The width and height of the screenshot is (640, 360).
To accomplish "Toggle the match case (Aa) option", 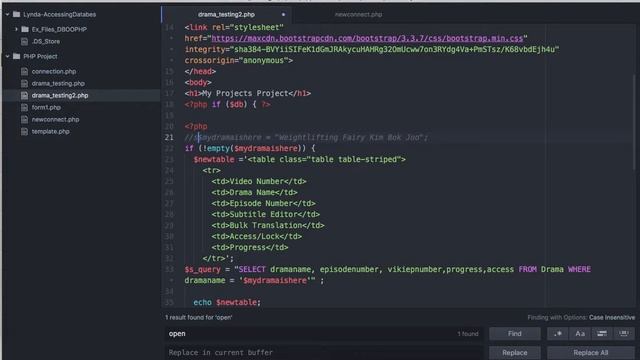I will point(580,333).
